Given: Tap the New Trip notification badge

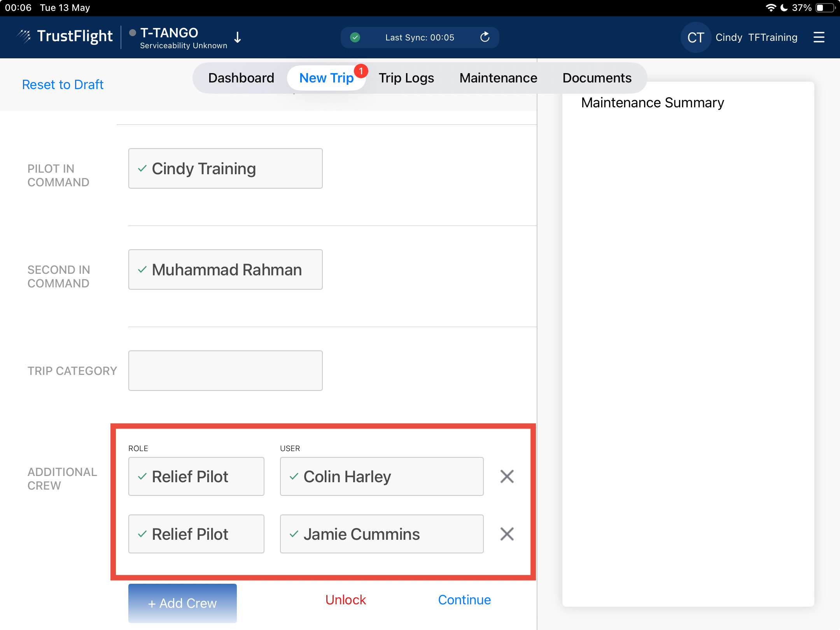Looking at the screenshot, I should click(x=361, y=71).
